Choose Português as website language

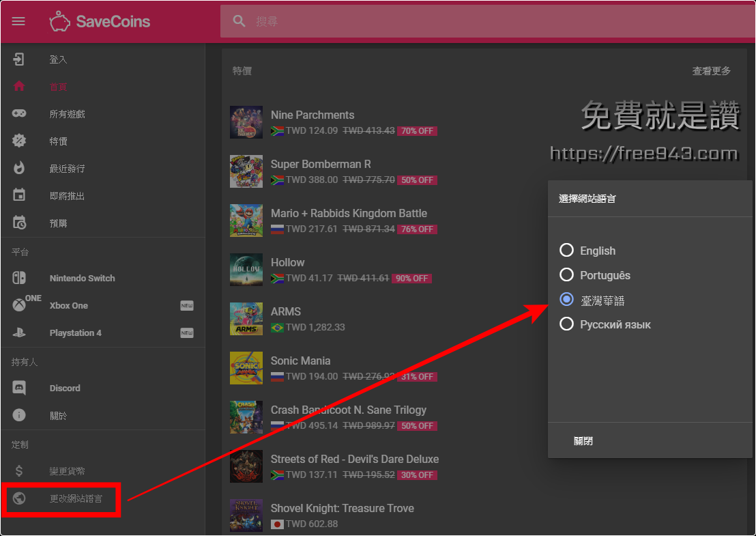click(x=566, y=275)
